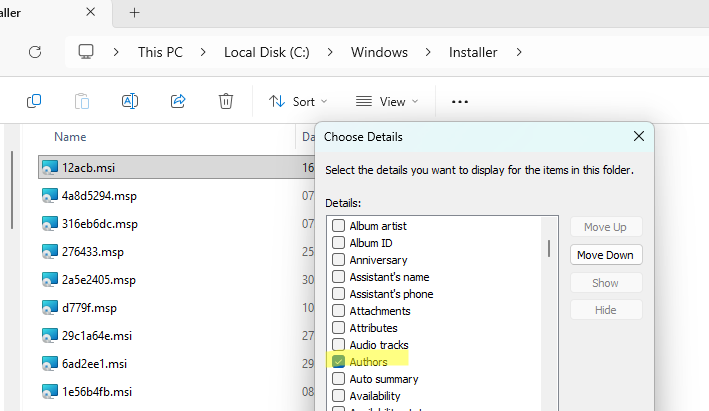Expand chevron after Installer breadcrumb
Viewport: 709px width, 411px height.
[519, 52]
